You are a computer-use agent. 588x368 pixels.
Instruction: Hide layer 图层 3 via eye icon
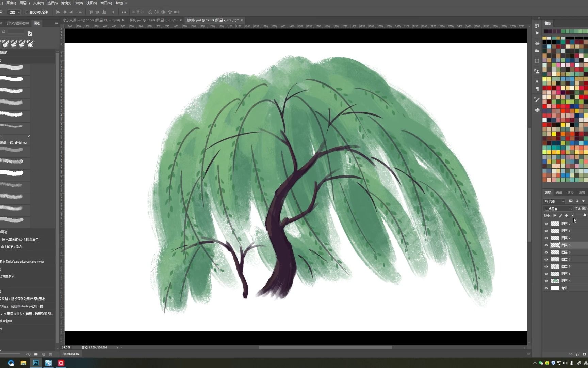pos(546,231)
